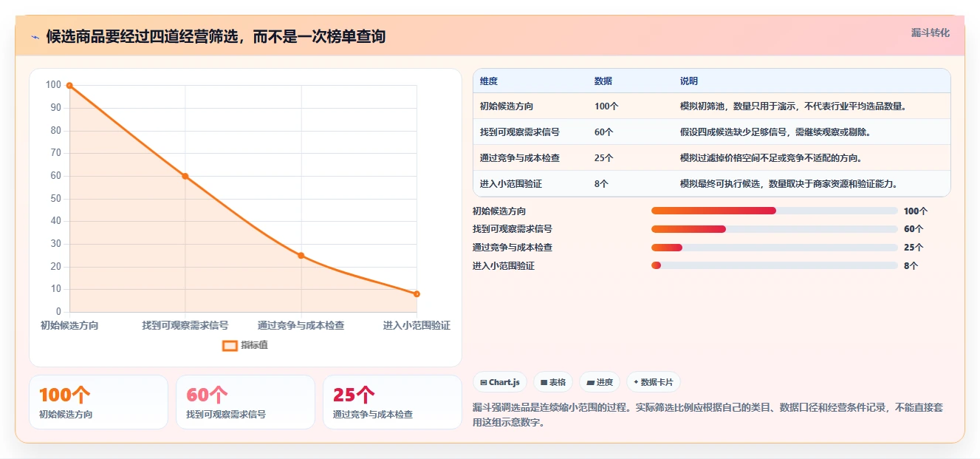Toggle the 指标值 legend item
Image resolution: width=980 pixels, height=459 pixels.
245,345
